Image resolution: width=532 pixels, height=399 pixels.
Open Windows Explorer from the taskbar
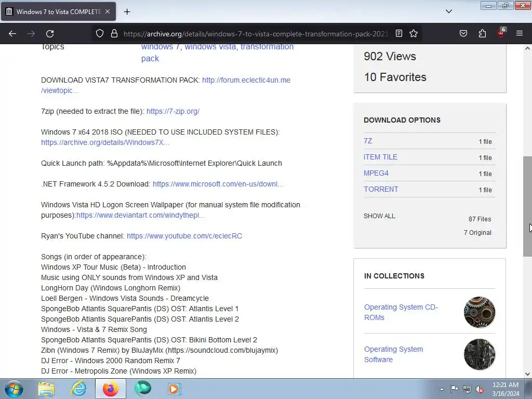coord(46,389)
